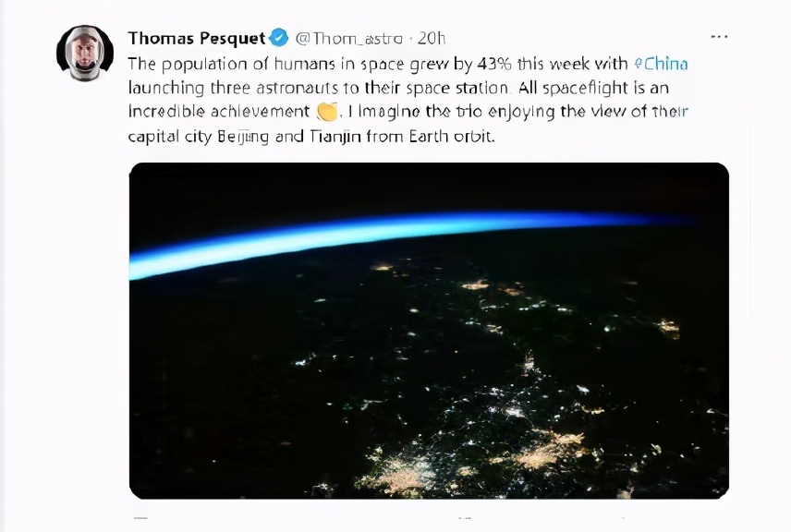Open the #China hashtag link
791x532 pixels.
(x=662, y=64)
